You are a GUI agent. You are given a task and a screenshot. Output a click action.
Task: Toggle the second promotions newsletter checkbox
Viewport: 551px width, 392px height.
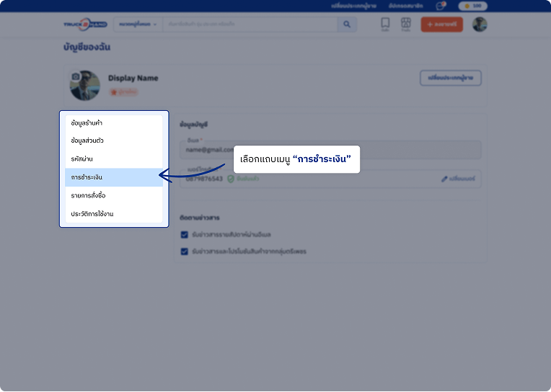[185, 251]
